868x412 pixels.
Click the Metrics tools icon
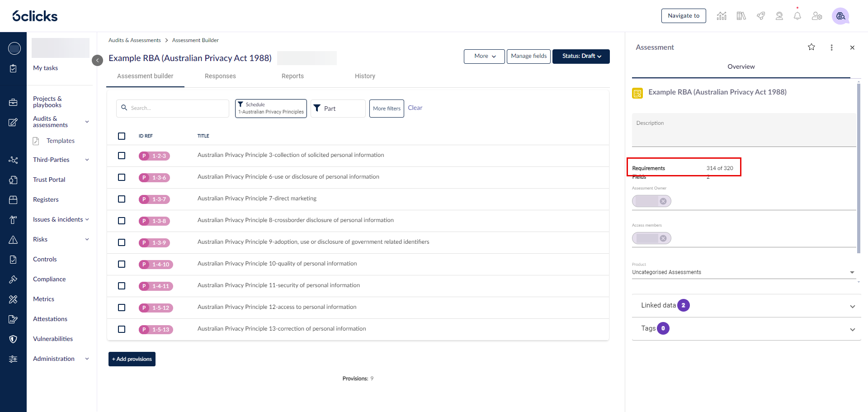(x=13, y=299)
